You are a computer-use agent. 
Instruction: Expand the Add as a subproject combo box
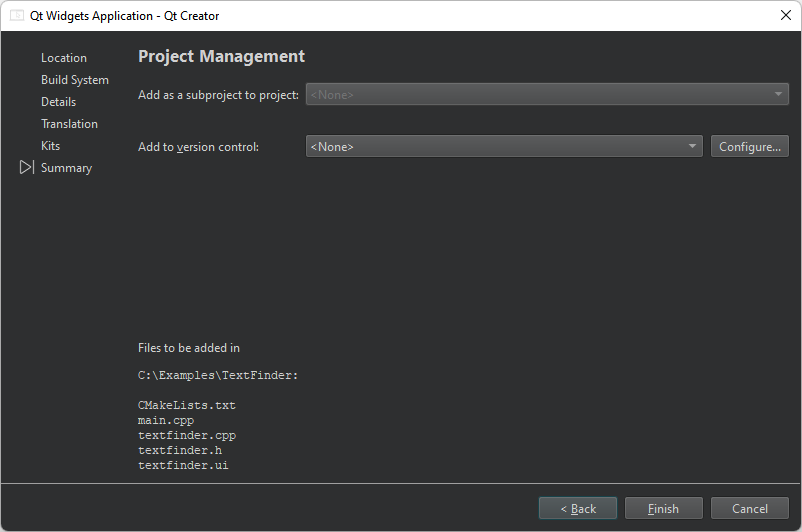click(x=546, y=95)
